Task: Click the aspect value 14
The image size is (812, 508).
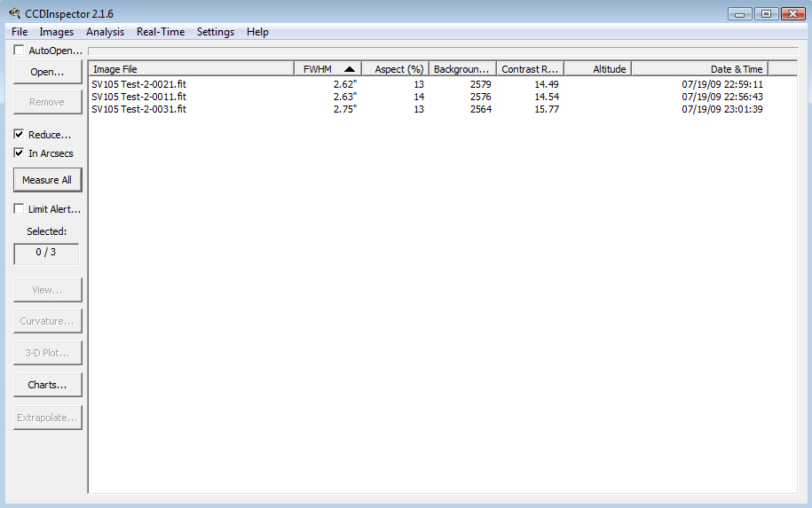Action: [x=419, y=97]
